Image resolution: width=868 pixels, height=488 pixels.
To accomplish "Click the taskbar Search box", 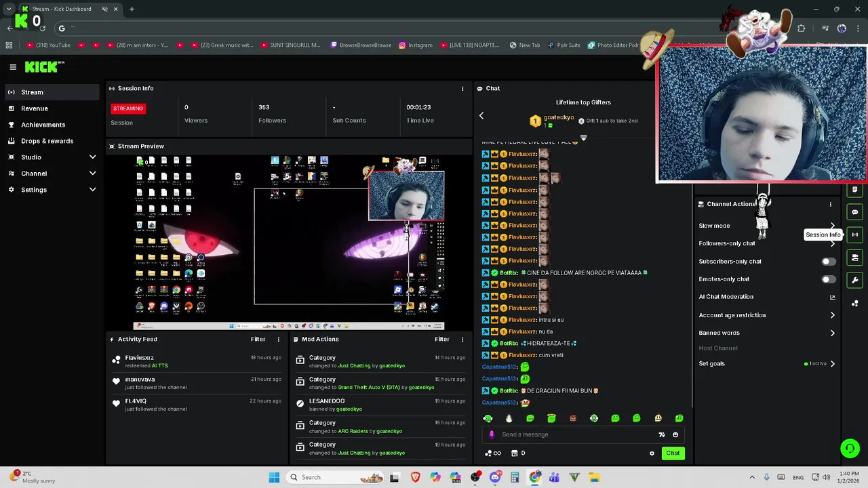I will [x=335, y=477].
